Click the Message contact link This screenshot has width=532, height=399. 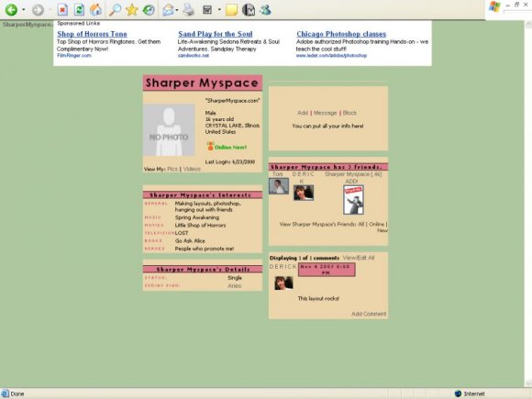coord(325,113)
